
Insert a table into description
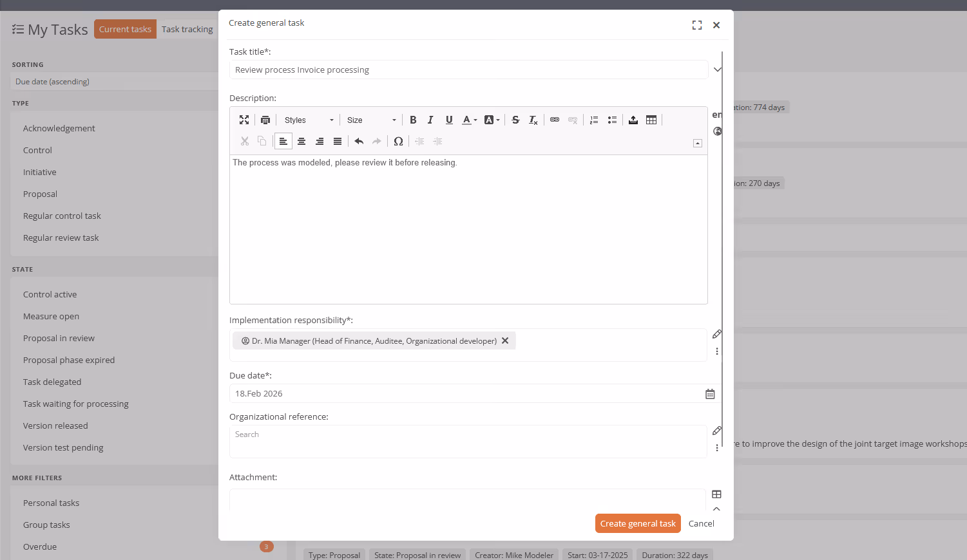651,120
